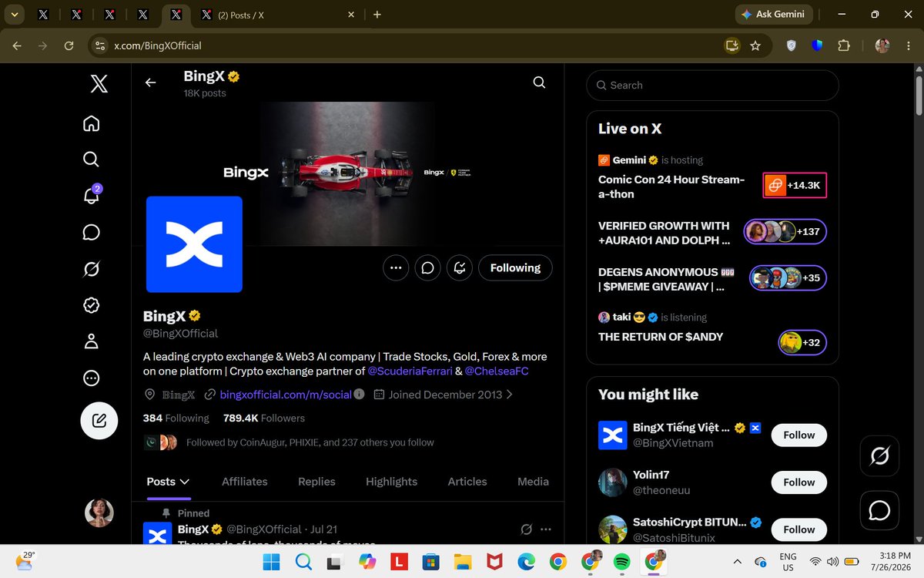Open pinned post More ellipsis menu
The width and height of the screenshot is (924, 578).
click(x=546, y=529)
